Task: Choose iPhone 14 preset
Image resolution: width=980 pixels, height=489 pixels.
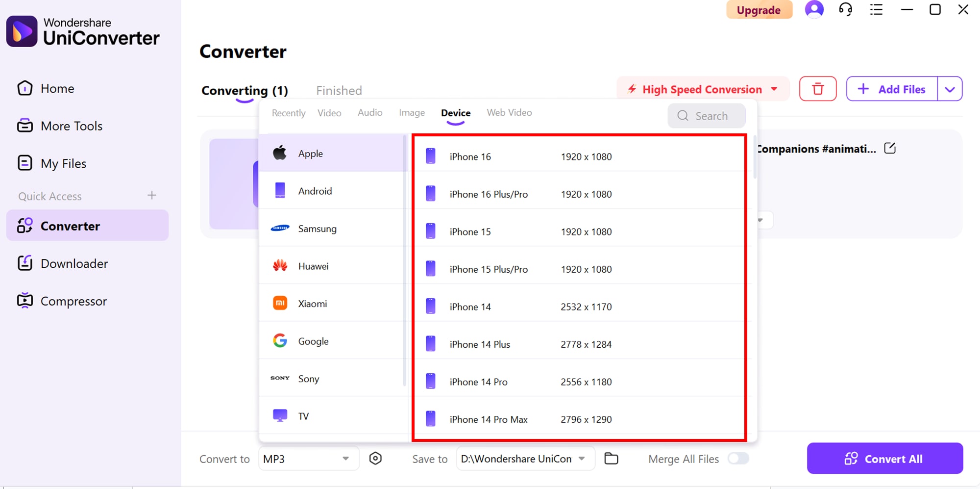Action: [x=580, y=307]
